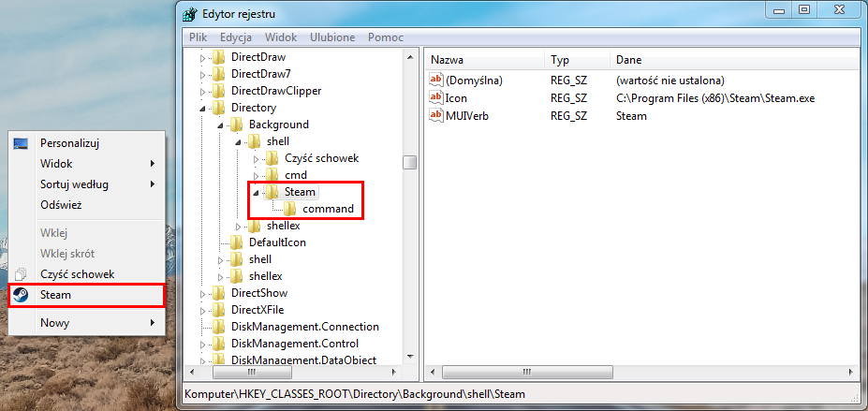This screenshot has width=868, height=411.
Task: Click the DirectDraw folder icon
Action: [219, 56]
